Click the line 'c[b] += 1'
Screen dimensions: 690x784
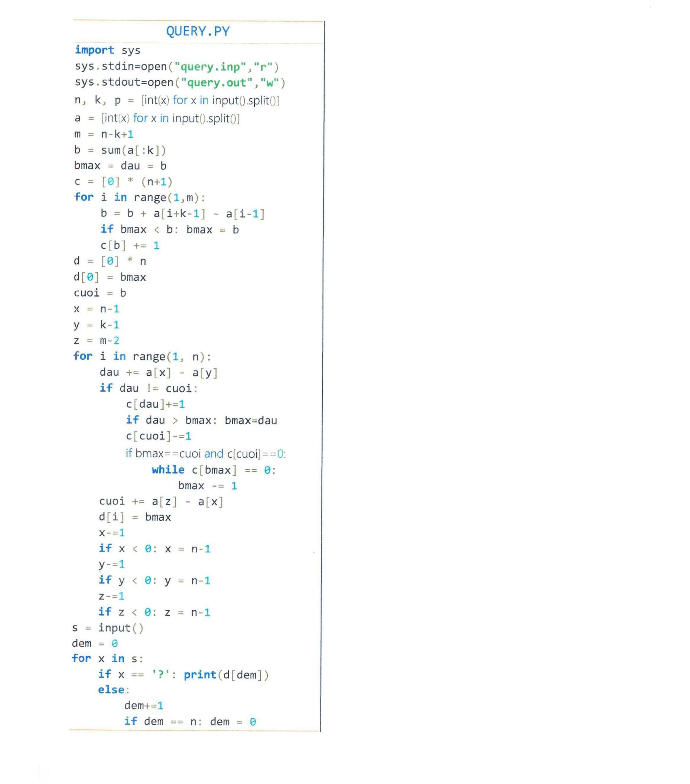point(130,245)
